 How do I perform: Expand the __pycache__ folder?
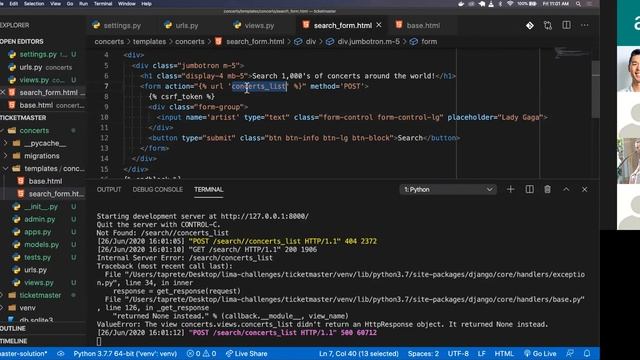45,143
